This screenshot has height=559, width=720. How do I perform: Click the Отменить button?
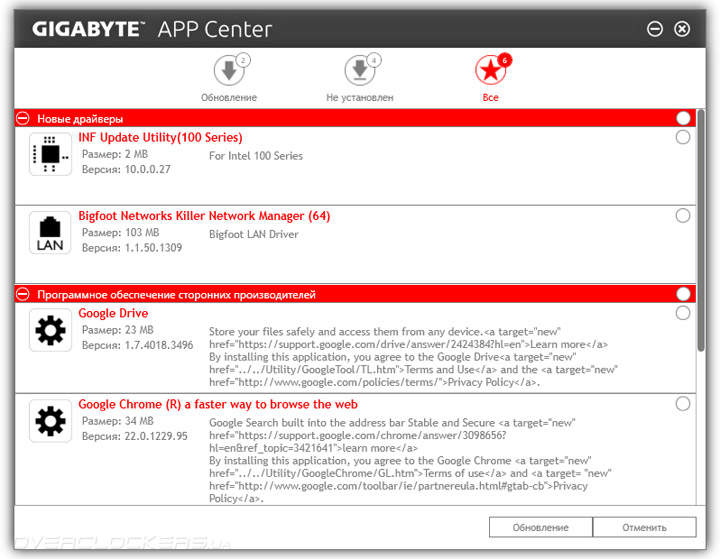pos(644,527)
